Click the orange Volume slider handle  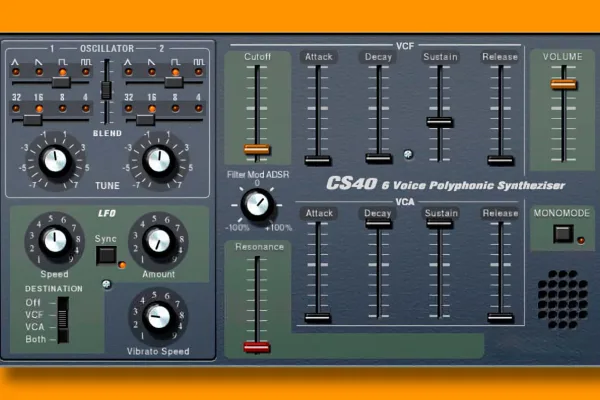click(563, 84)
